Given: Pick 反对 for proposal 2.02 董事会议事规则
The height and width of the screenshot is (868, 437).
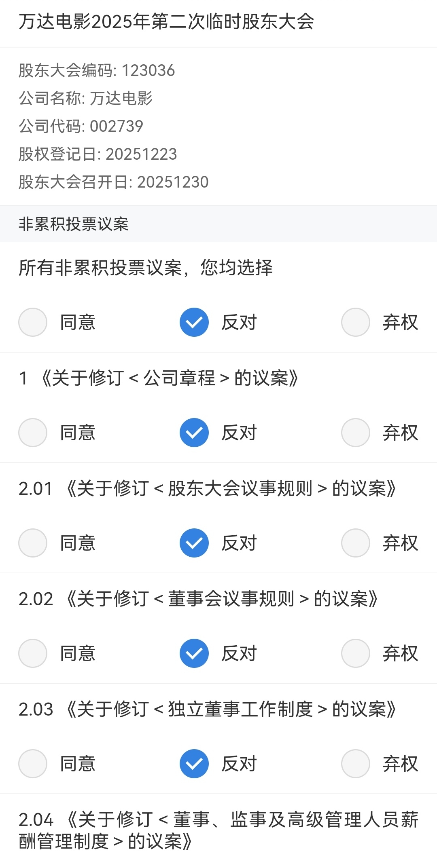Looking at the screenshot, I should [194, 653].
